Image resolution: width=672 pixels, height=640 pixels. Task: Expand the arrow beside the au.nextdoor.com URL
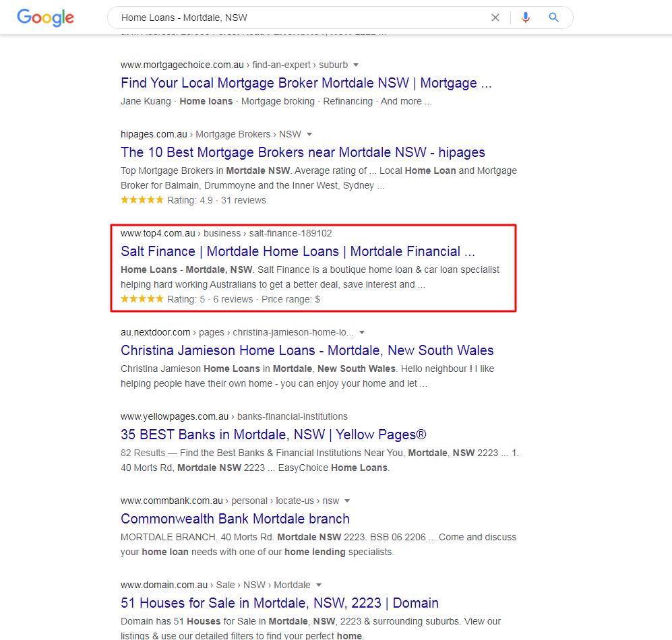tap(362, 333)
